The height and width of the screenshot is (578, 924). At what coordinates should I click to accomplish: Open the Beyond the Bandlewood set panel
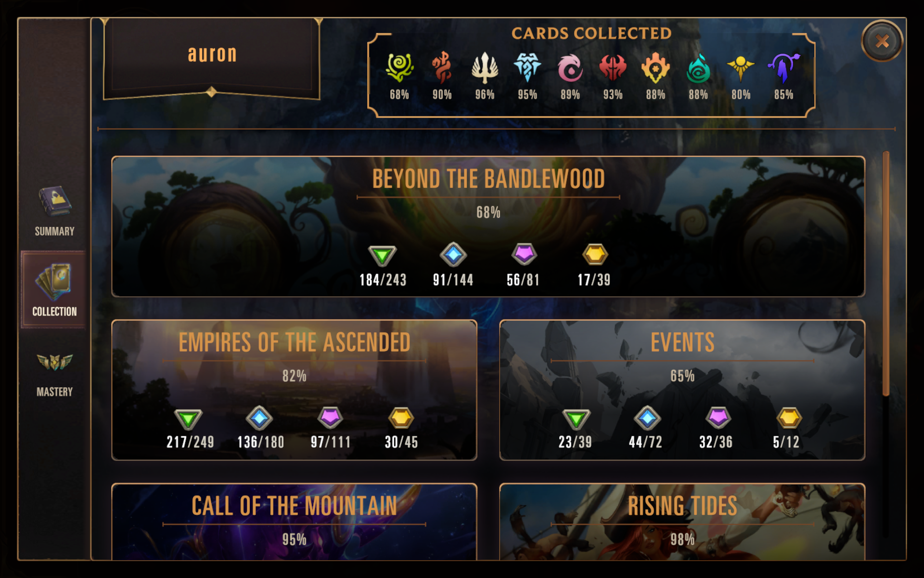coord(488,226)
